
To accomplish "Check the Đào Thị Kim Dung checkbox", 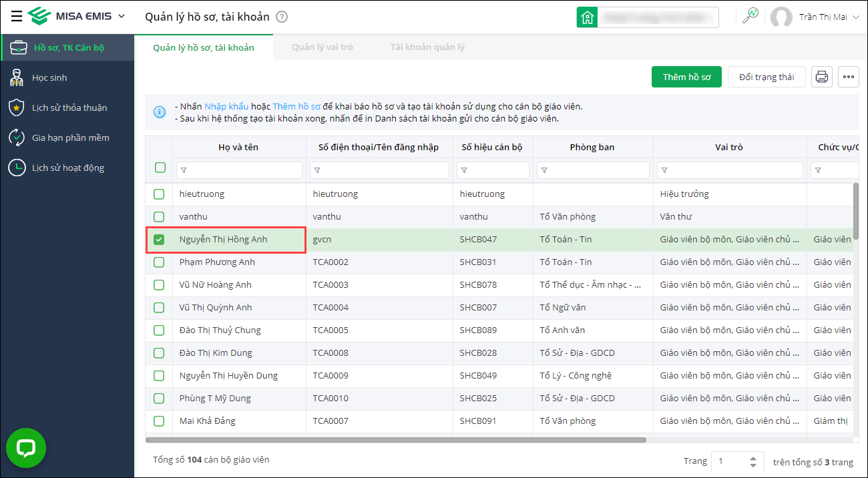I will tap(159, 353).
